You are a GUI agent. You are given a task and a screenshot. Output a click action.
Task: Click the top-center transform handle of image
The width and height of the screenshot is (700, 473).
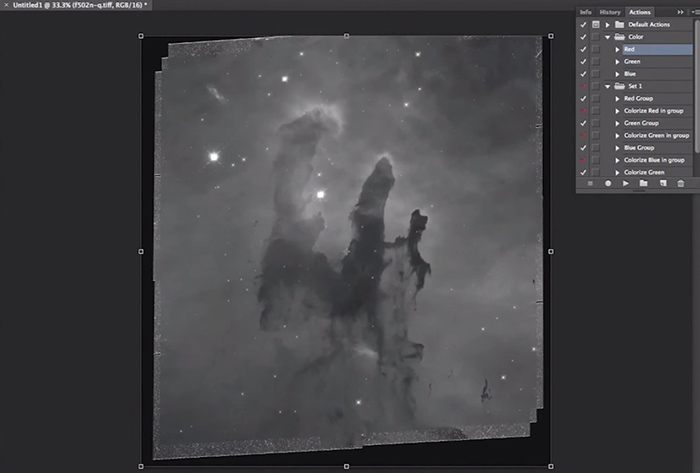(346, 35)
